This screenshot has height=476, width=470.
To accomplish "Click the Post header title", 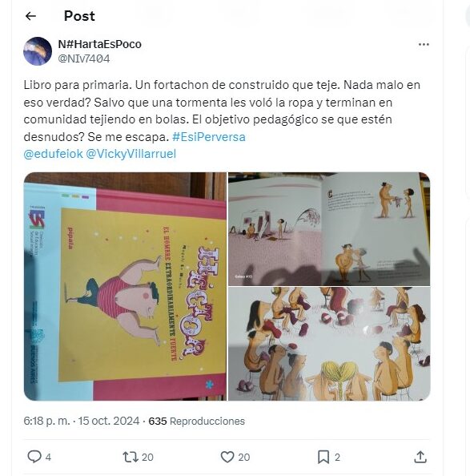I will point(79,16).
